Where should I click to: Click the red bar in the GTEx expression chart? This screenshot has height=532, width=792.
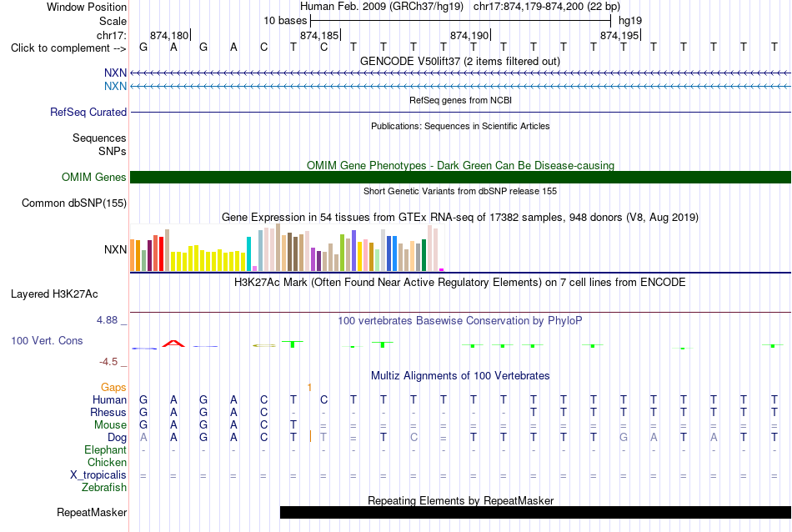coord(161,253)
